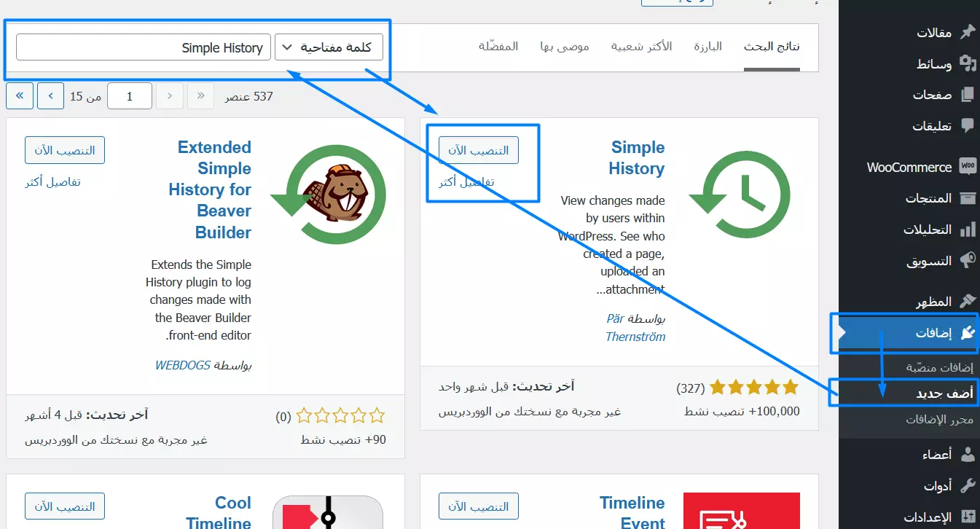Open the WEBDOGS author link
Viewport: 980px width, 529px height.
tap(183, 364)
